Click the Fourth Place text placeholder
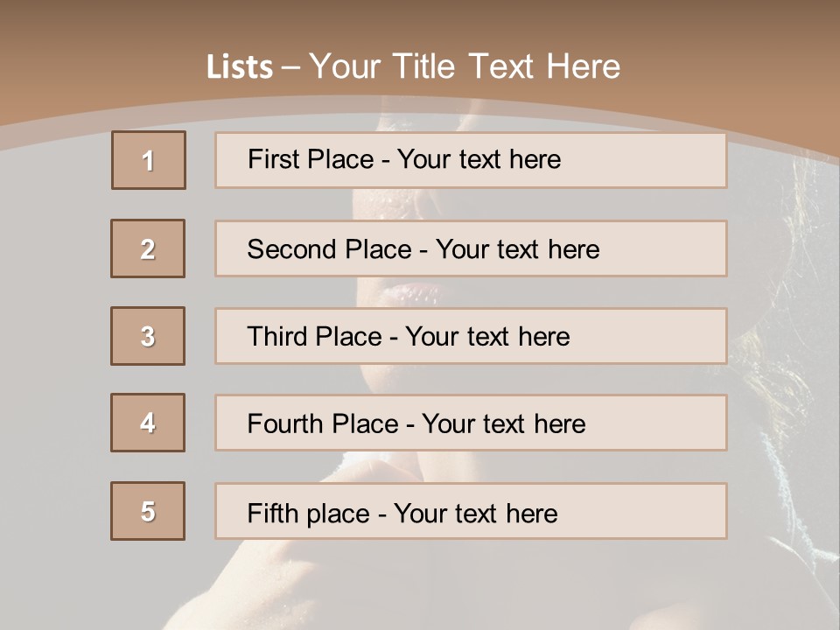Screen dimensions: 840x630 471,423
